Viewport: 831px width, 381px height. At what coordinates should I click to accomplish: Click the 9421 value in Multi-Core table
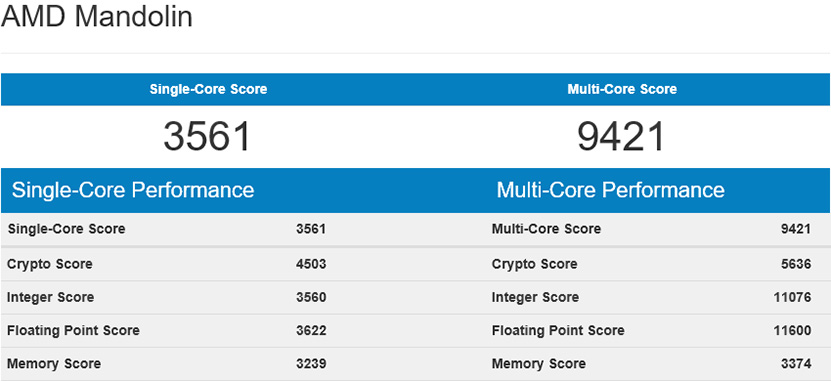tap(796, 229)
